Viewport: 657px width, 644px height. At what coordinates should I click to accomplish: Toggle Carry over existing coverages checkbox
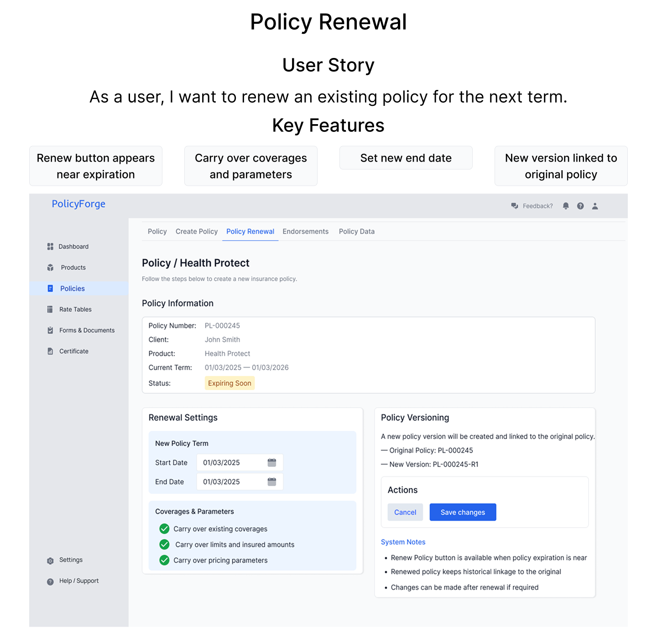point(164,529)
